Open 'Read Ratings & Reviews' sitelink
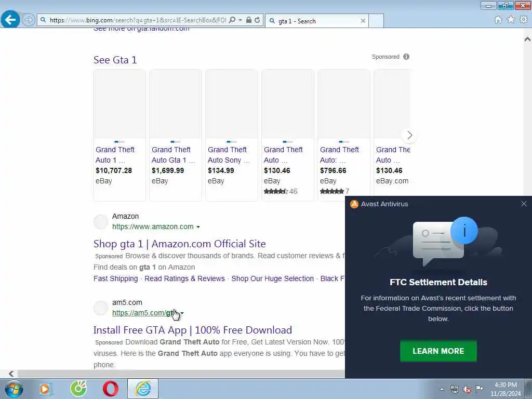The height and width of the screenshot is (399, 532). tap(184, 278)
